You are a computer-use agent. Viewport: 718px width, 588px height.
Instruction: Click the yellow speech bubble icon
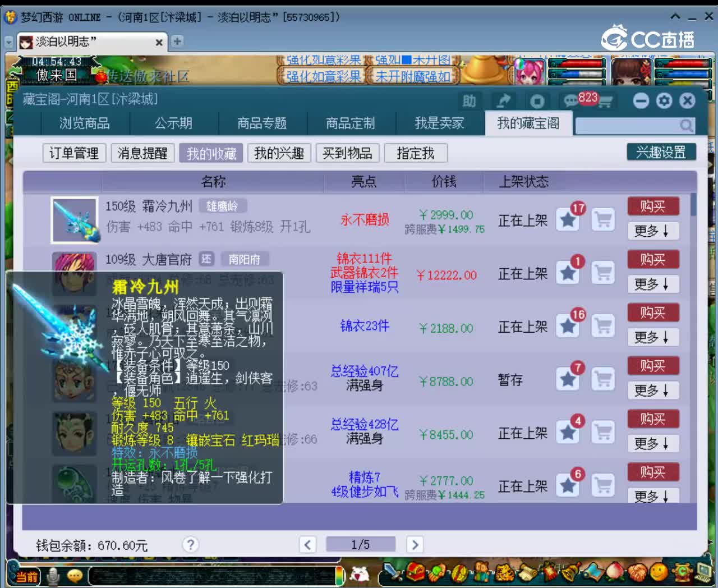75,576
